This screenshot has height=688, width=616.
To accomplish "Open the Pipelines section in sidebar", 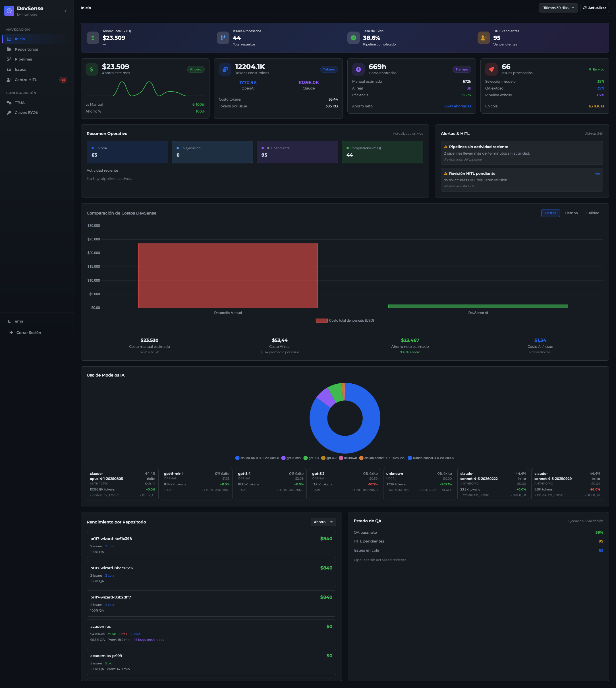I will [x=24, y=59].
